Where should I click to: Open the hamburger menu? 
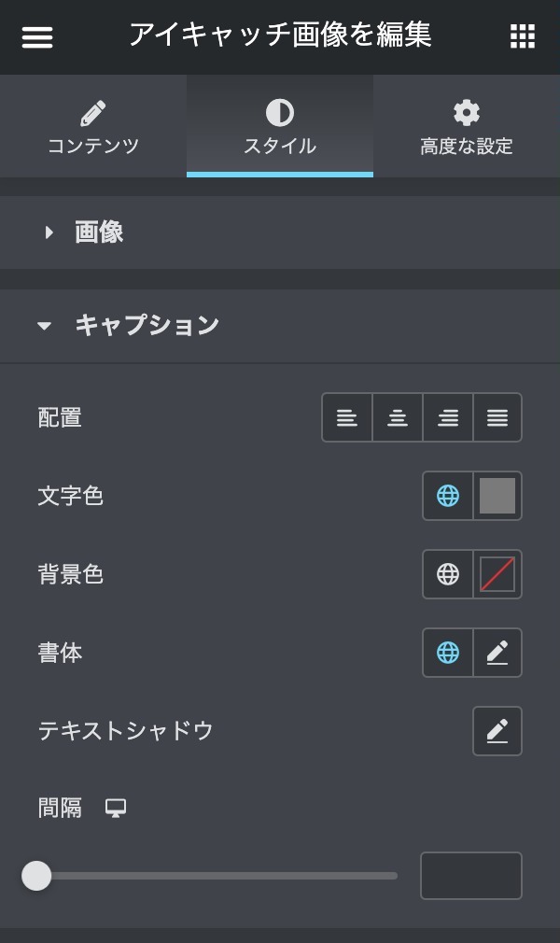(37, 36)
